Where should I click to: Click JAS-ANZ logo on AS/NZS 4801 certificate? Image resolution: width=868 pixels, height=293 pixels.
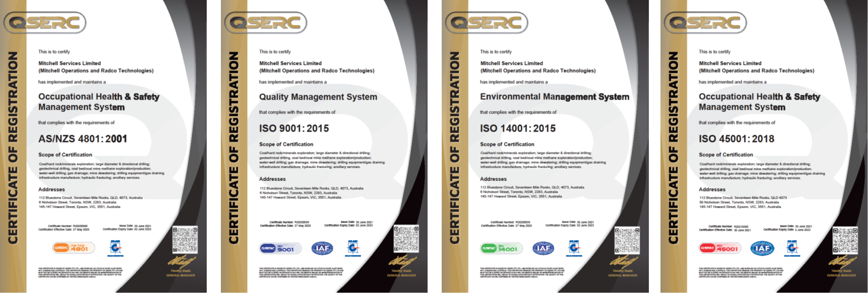[115, 248]
